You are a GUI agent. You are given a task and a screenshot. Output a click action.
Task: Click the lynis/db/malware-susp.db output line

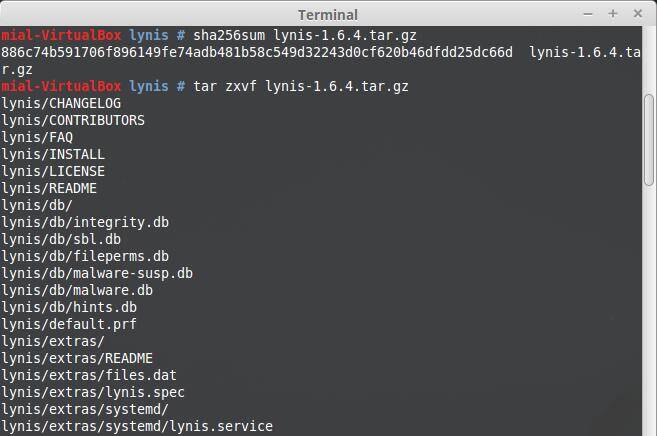(x=97, y=273)
